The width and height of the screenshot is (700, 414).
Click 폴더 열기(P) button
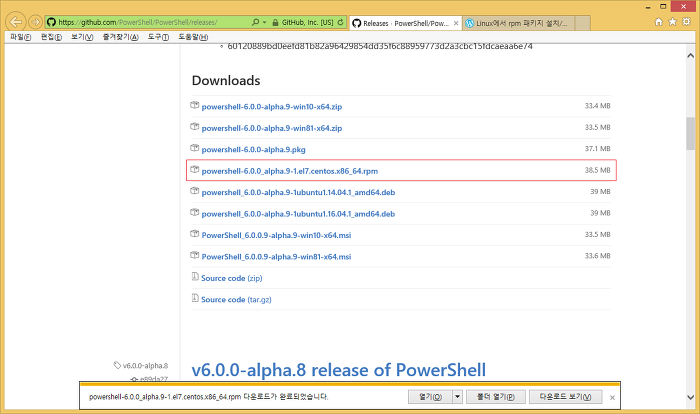(x=496, y=397)
